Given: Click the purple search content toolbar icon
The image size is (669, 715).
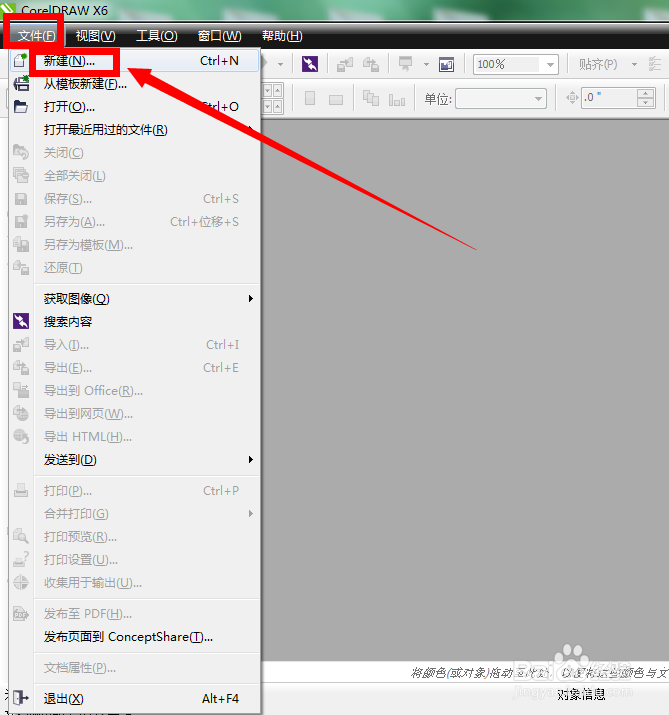Looking at the screenshot, I should [x=310, y=64].
